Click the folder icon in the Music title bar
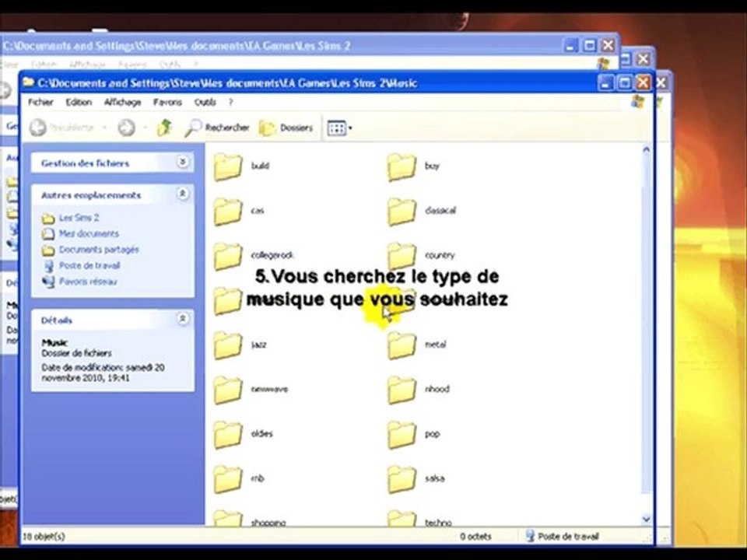Viewport: 747px width, 560px height. (29, 82)
